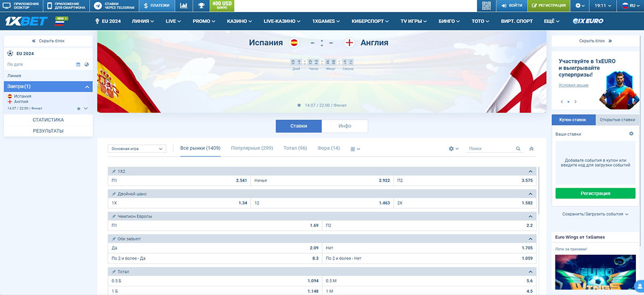This screenshot has width=644, height=295.
Task: Open the Платежи payments section
Action: click(157, 6)
